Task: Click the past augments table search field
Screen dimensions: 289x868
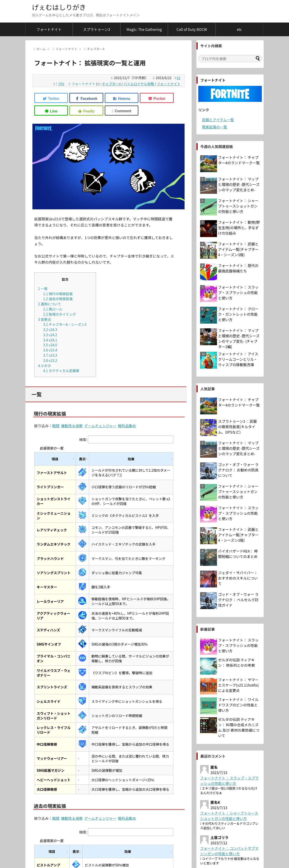Action: point(131,832)
